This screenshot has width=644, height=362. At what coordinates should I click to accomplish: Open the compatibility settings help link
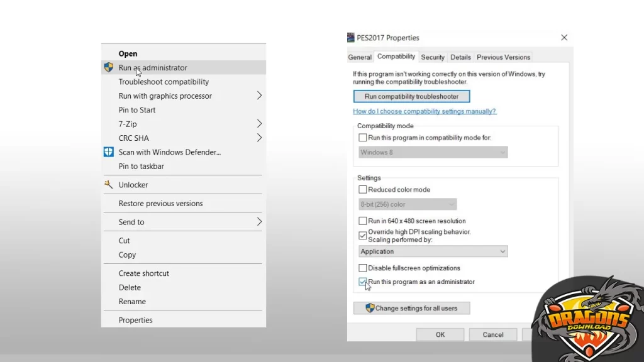424,111
